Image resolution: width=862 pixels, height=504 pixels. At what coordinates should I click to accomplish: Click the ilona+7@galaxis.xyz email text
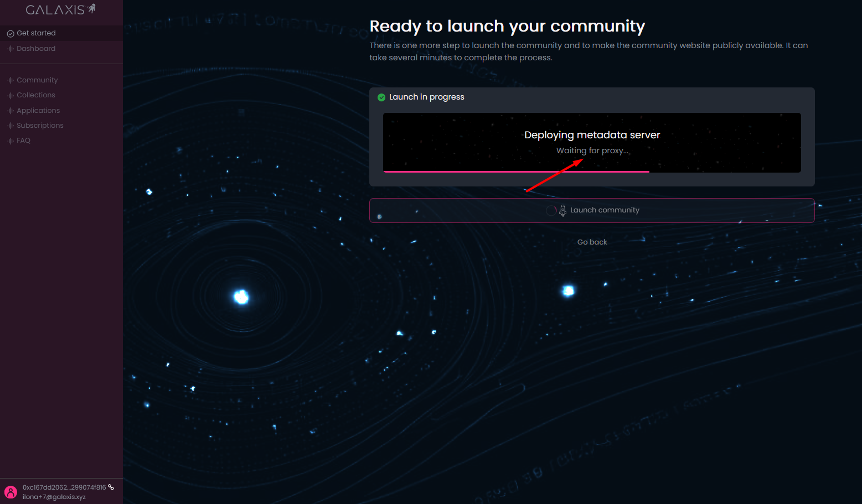tap(54, 497)
